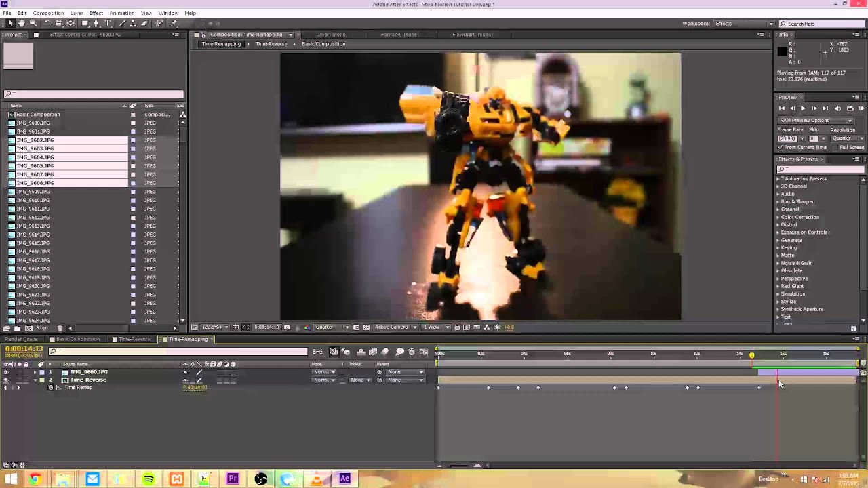Toggle the Full Screen checkbox

click(835, 147)
